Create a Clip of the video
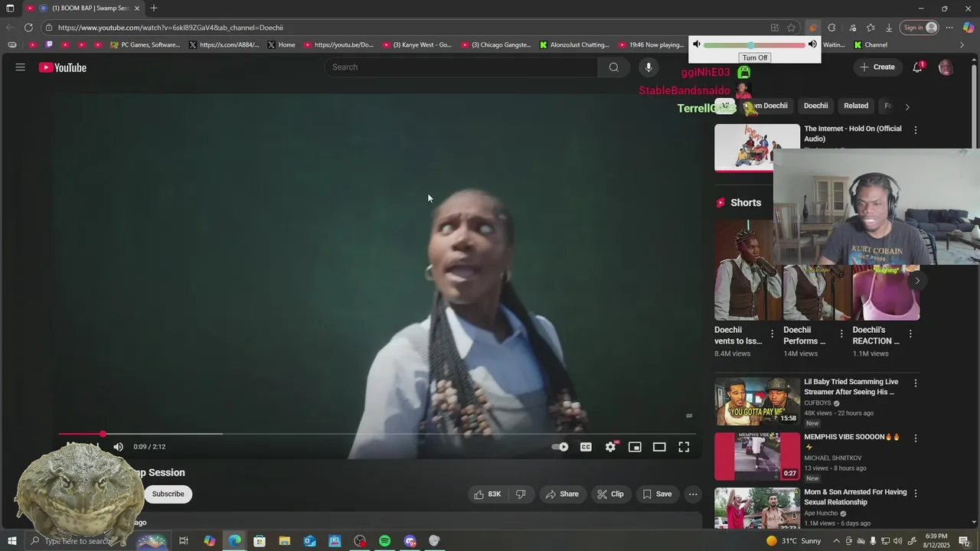The image size is (980, 551). (x=610, y=494)
